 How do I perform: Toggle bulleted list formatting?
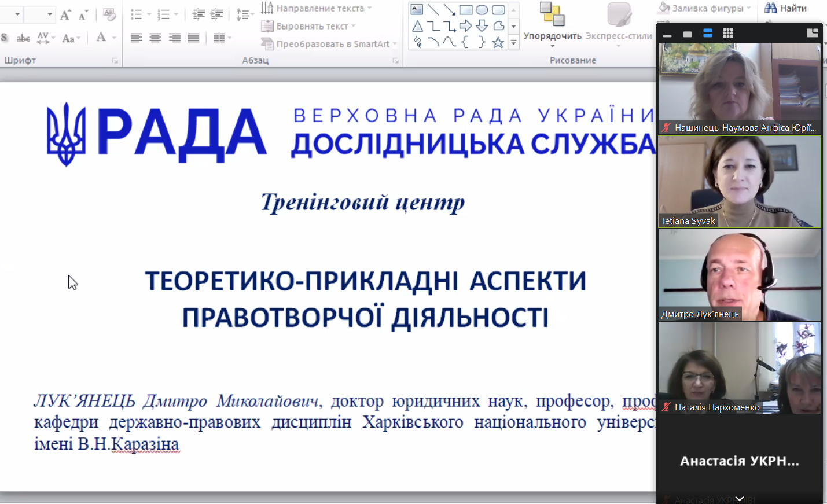[138, 14]
